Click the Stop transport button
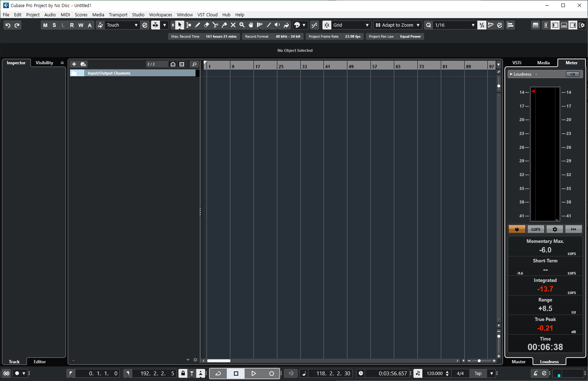The height and width of the screenshot is (381, 588). [x=236, y=373]
